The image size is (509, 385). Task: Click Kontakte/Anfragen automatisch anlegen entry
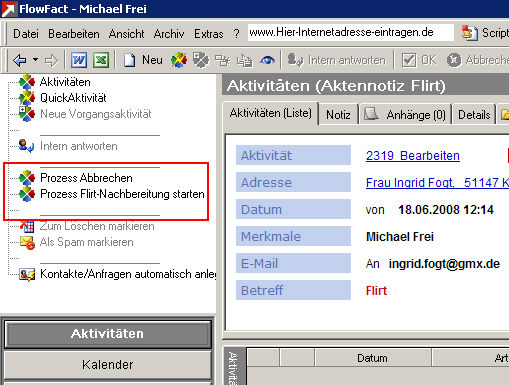[x=128, y=274]
